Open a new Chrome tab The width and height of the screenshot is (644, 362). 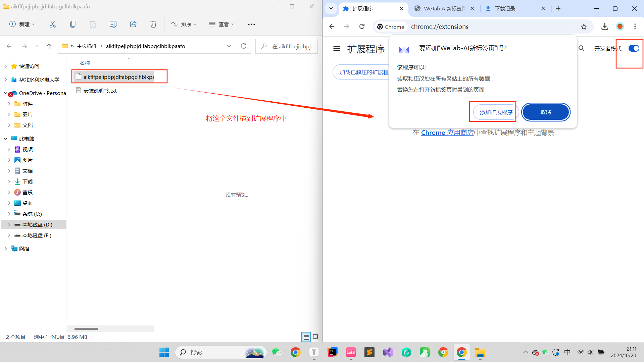coord(558,8)
